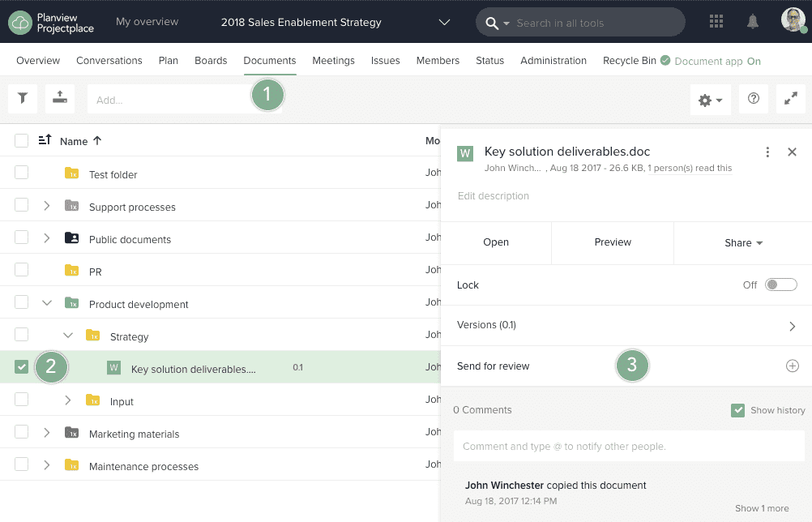
Task: Open the document's three-dot more menu
Action: click(x=767, y=152)
